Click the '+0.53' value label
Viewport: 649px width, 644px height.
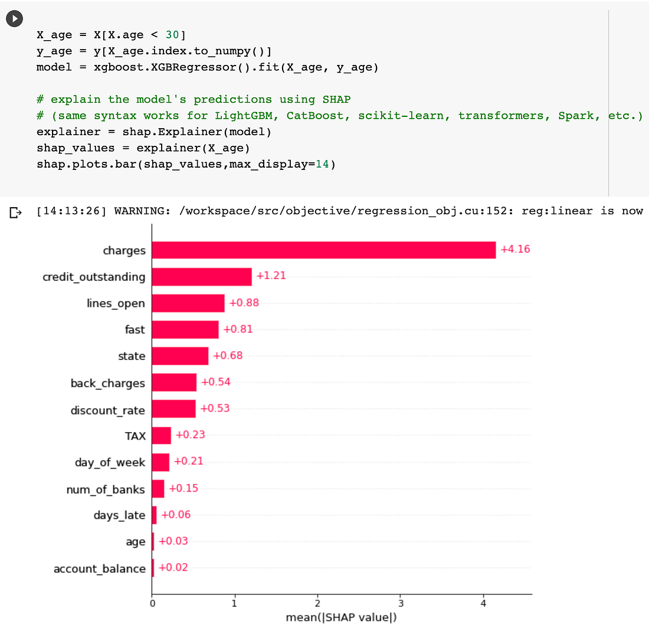pyautogui.click(x=215, y=408)
